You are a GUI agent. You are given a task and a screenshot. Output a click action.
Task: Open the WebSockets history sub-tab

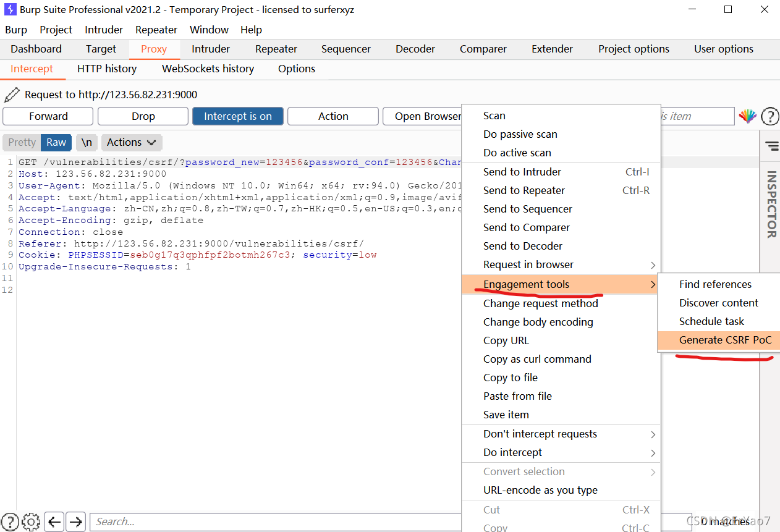208,69
